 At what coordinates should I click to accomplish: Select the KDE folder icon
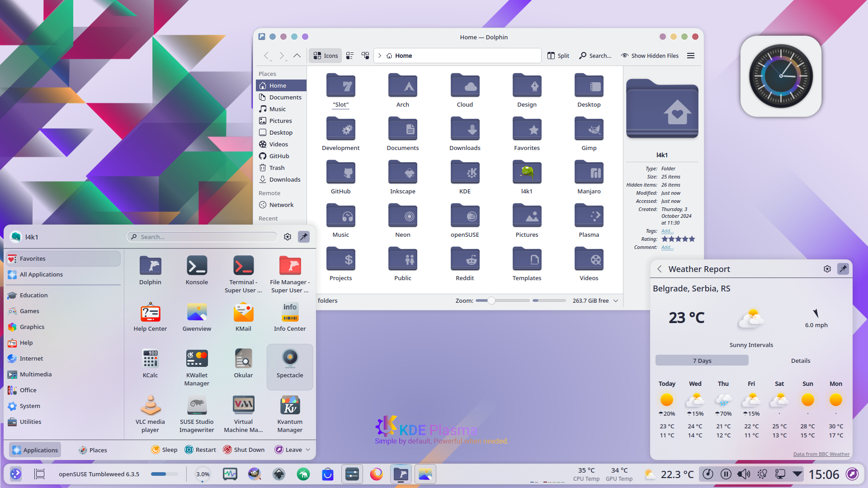click(x=465, y=172)
